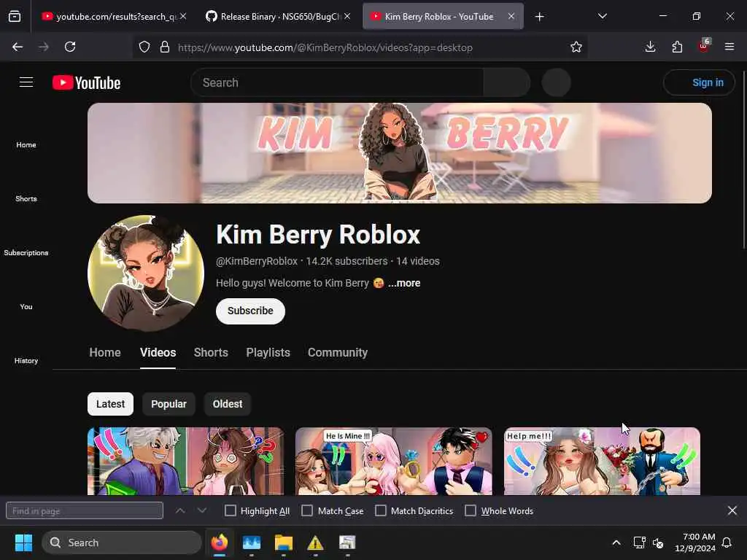Screen dimensions: 747x560
Task: Open the volume muted tray icon
Action: [x=658, y=542]
